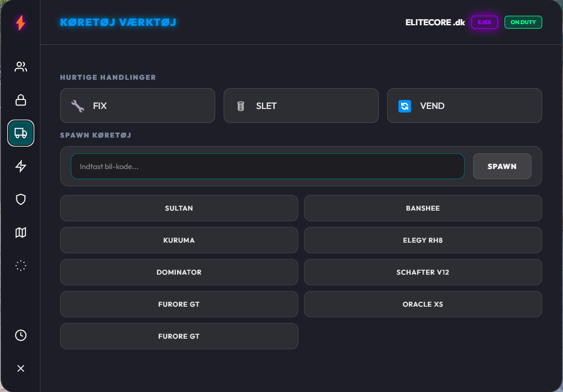Focus the 'Indtast bil-kode...' input field
This screenshot has width=563, height=392.
point(267,166)
